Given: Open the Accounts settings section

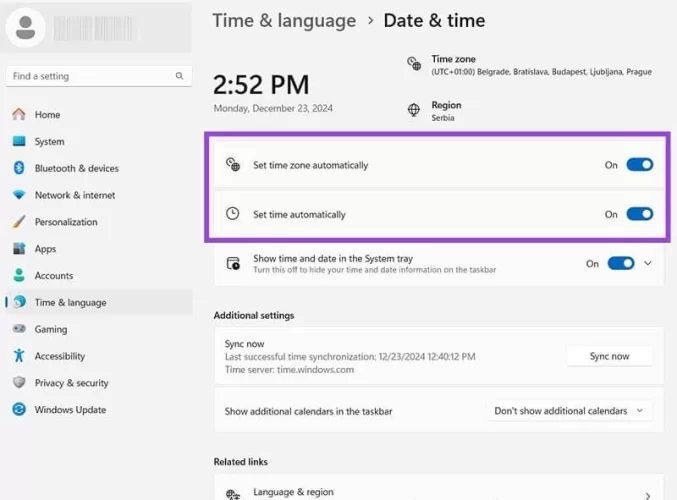Looking at the screenshot, I should (x=53, y=276).
